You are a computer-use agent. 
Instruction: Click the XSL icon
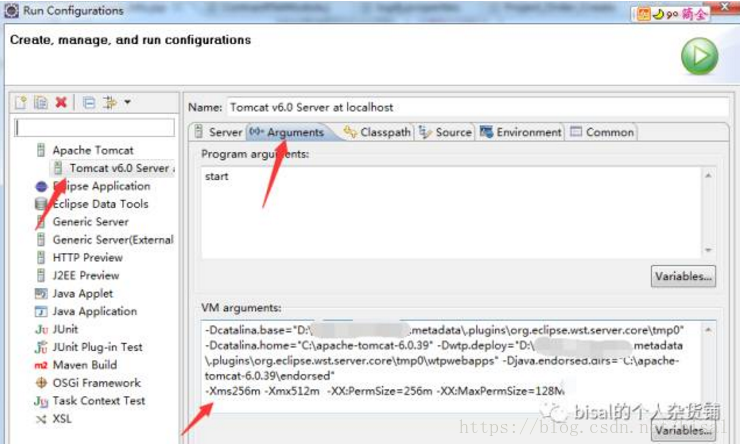pos(41,419)
